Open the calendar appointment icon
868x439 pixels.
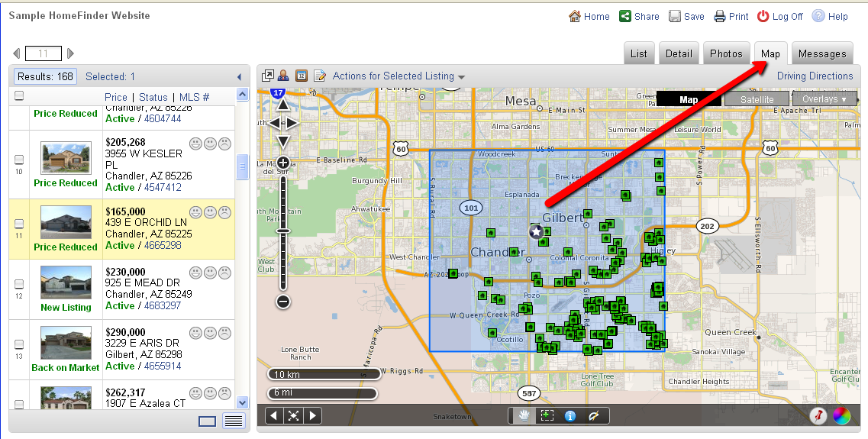(x=301, y=76)
